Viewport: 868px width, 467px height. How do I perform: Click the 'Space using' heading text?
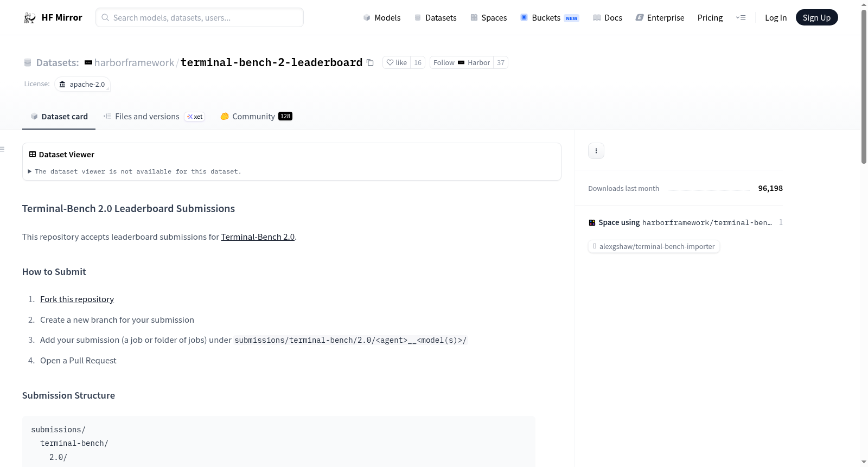pyautogui.click(x=619, y=223)
